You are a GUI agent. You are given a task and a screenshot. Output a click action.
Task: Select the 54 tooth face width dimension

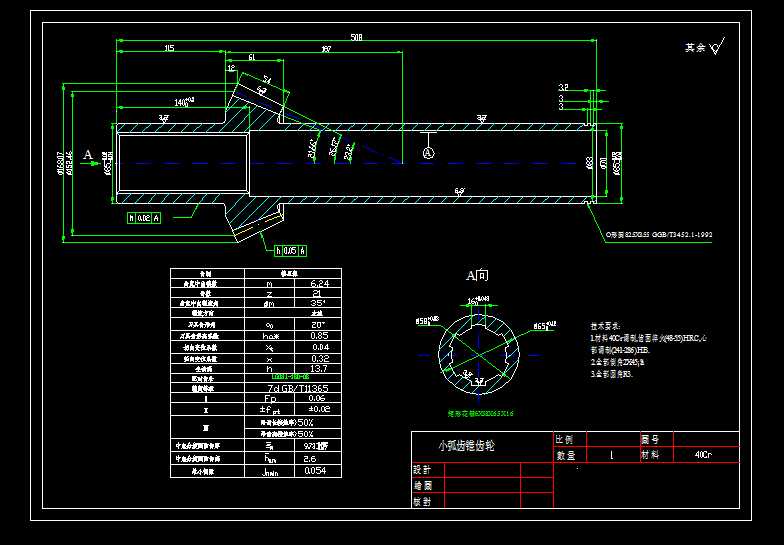(268, 79)
